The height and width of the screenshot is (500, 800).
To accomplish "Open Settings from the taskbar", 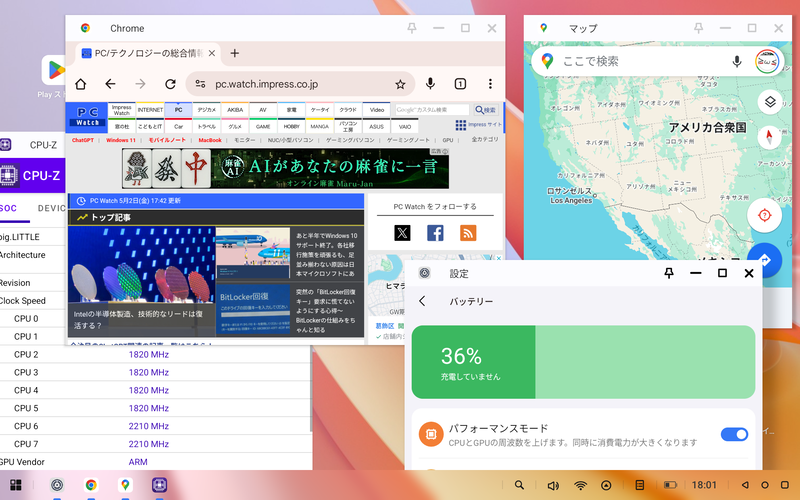I will (57, 485).
